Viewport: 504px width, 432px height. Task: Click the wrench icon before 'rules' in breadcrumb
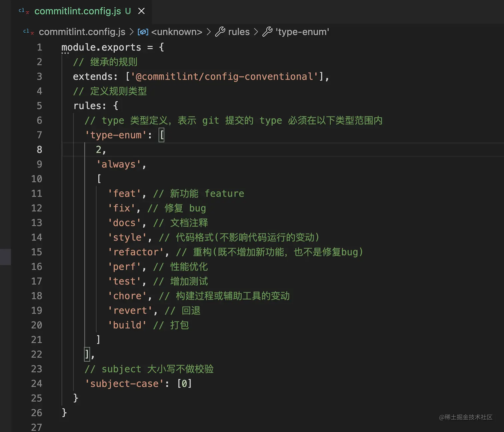[x=220, y=32]
